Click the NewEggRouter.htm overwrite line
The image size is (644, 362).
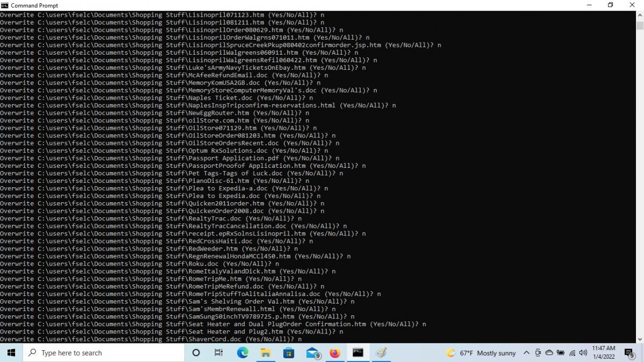[x=155, y=113]
